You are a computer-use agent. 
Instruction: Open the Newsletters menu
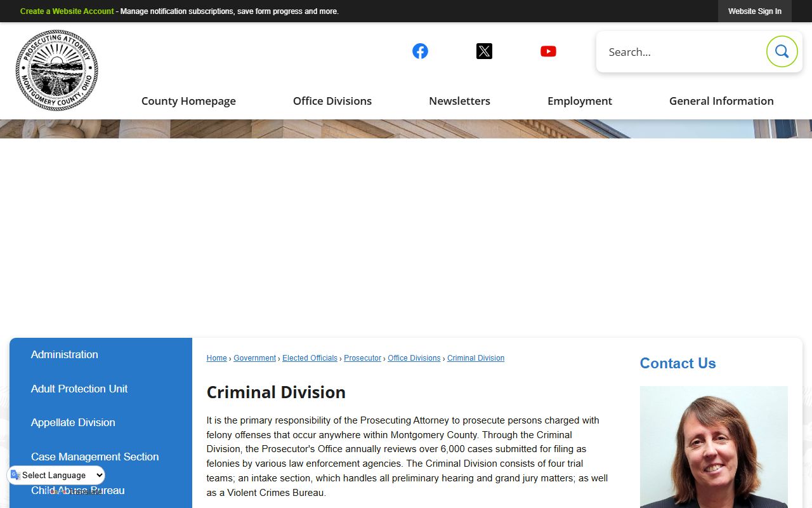(459, 101)
